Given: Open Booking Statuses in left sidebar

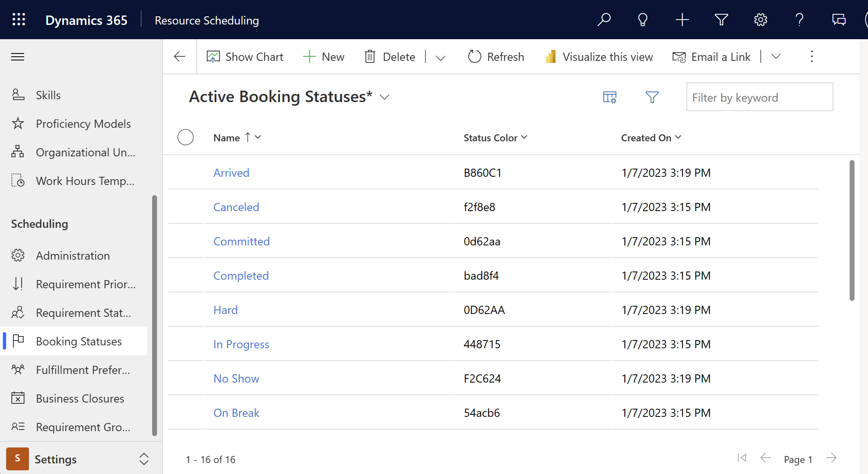Looking at the screenshot, I should (x=78, y=340).
